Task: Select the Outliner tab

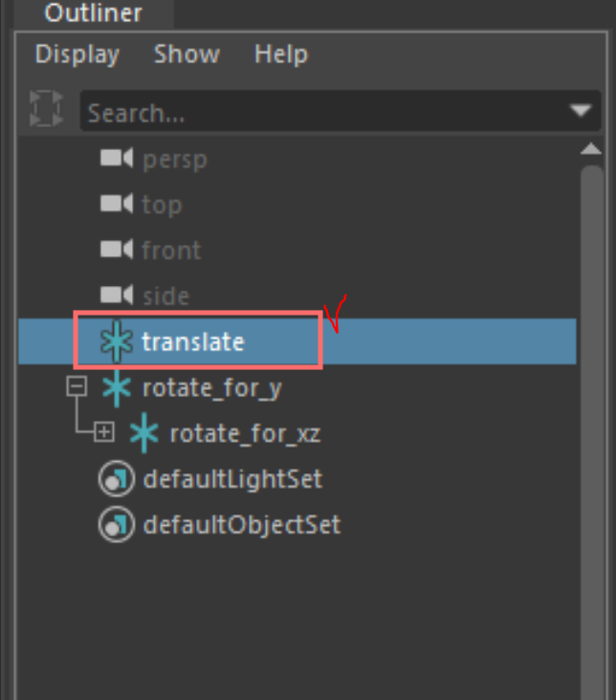Action: point(94,12)
